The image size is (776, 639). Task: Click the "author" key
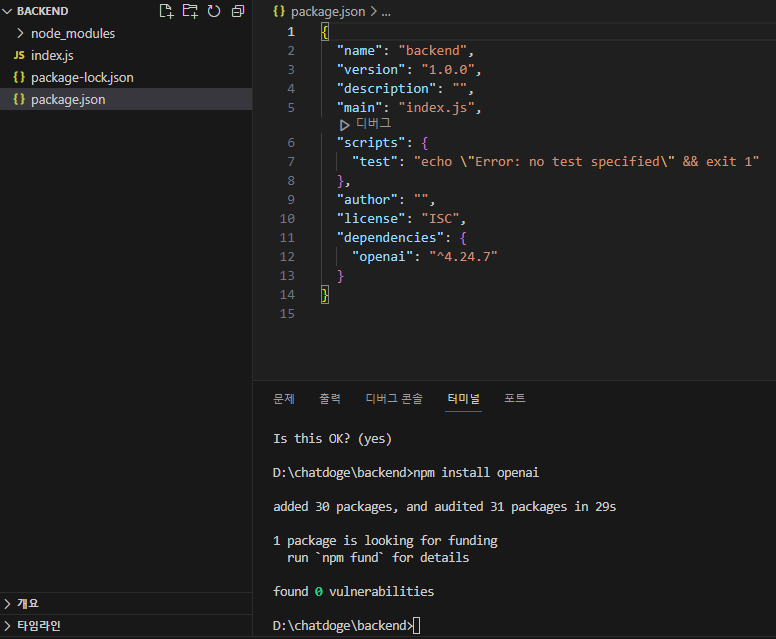(367, 199)
